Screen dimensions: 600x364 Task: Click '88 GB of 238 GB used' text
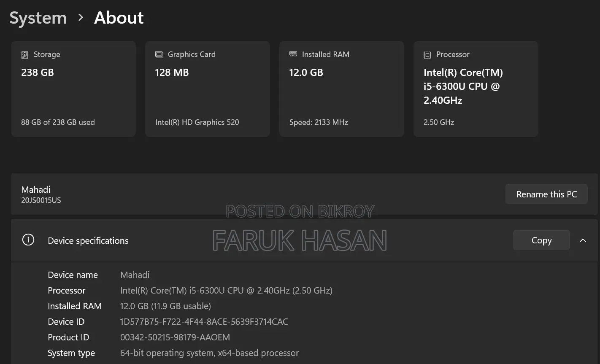[x=58, y=122]
